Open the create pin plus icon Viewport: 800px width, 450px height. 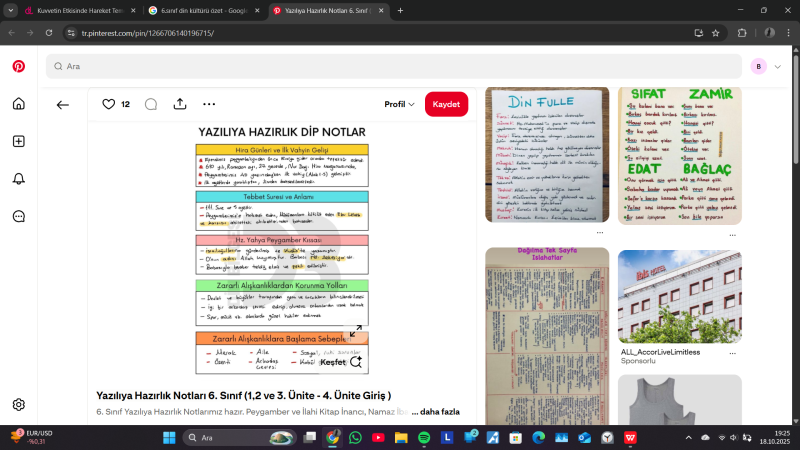(x=18, y=141)
